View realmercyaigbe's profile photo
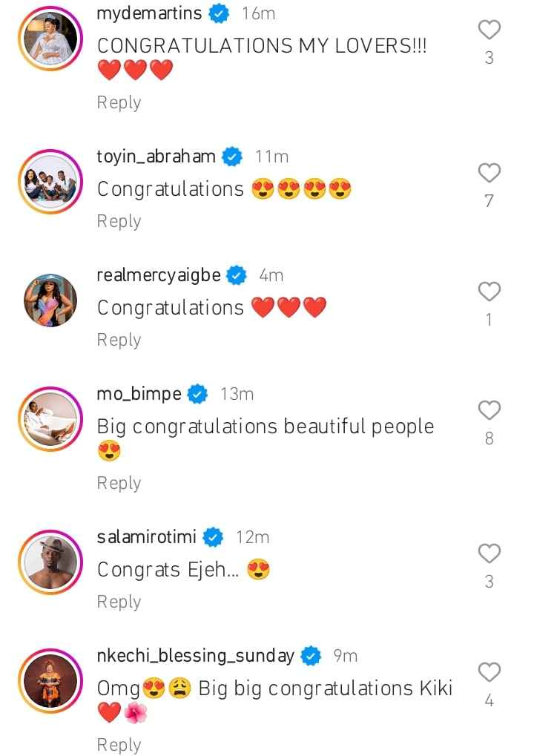This screenshot has width=534, height=756. 50,300
